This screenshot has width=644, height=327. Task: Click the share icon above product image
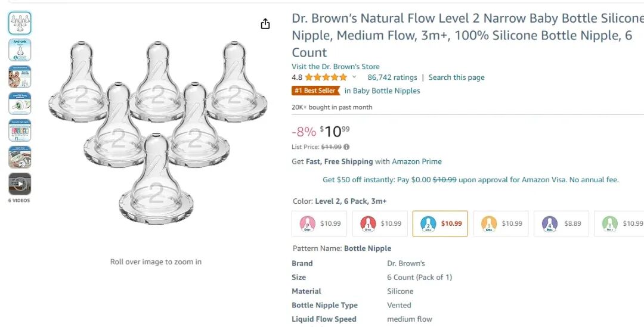[265, 24]
